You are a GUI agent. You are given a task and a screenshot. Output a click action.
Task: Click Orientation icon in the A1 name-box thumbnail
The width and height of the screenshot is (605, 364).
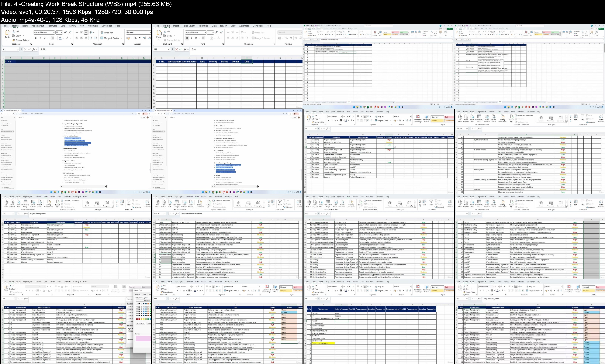click(x=91, y=32)
